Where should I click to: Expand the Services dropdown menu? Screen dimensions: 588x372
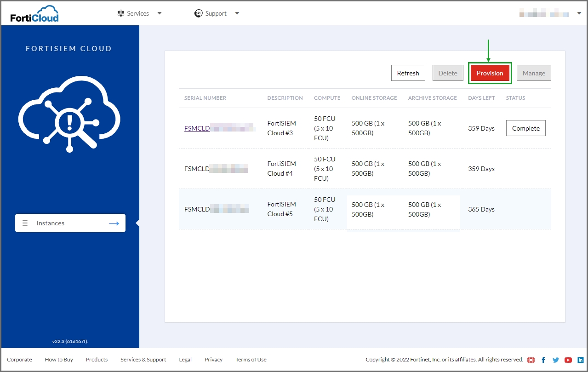(139, 13)
